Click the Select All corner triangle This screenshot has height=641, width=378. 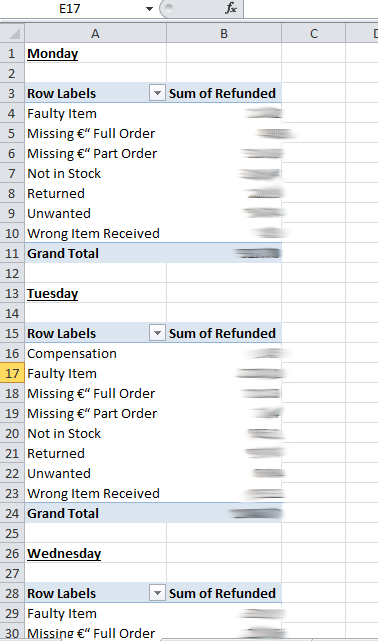pyautogui.click(x=12, y=33)
